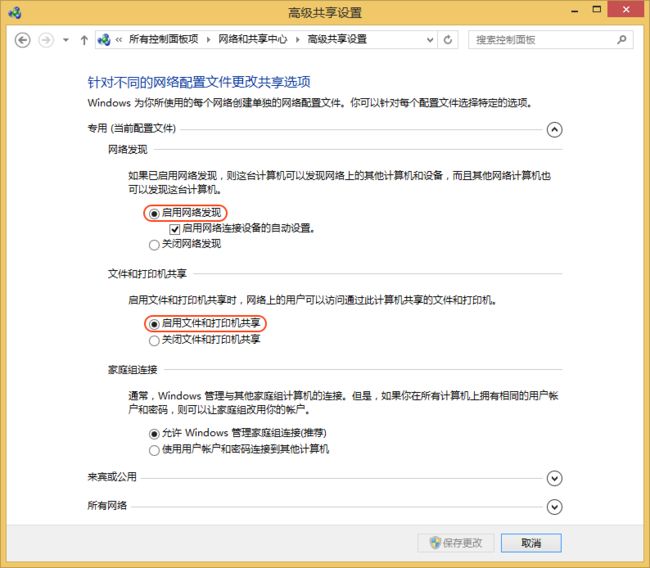
Task: Go back with the back arrow
Action: coord(22,40)
